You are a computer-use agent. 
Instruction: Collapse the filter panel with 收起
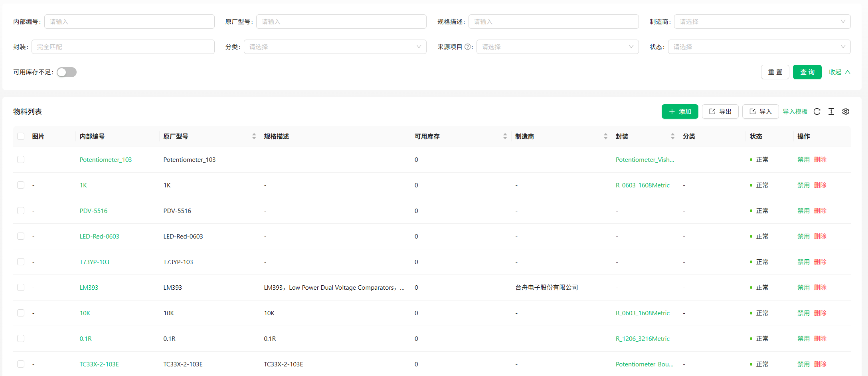[839, 72]
